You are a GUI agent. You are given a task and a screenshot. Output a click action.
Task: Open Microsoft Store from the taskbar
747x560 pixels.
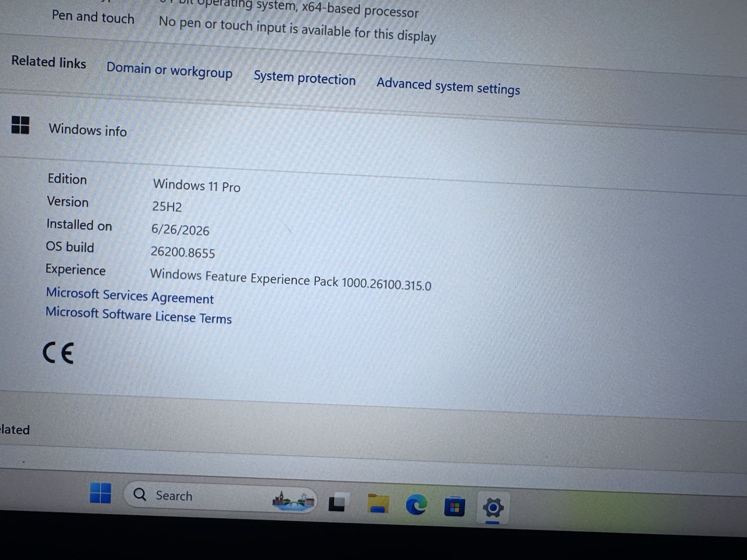coord(454,507)
